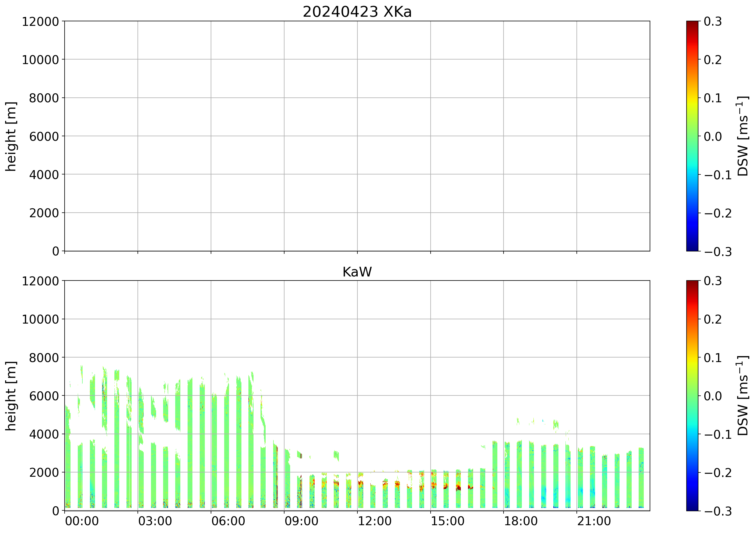Click the 06:00 time axis label
The image size is (756, 533).
(228, 521)
